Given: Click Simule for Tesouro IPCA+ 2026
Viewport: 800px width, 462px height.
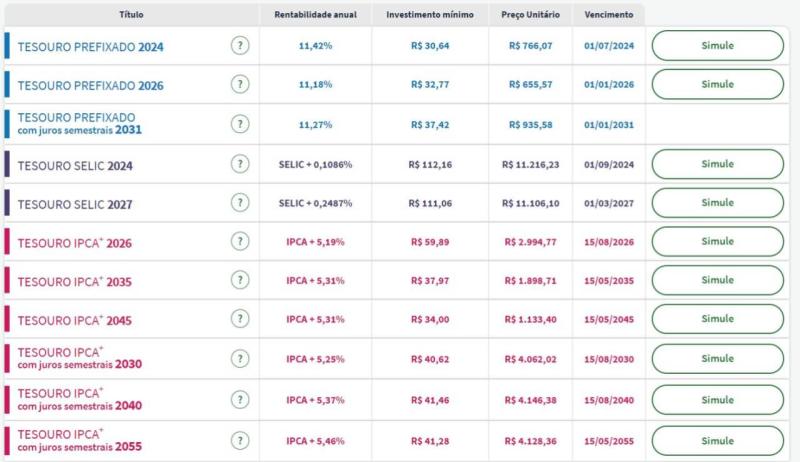Looking at the screenshot, I should point(717,241).
